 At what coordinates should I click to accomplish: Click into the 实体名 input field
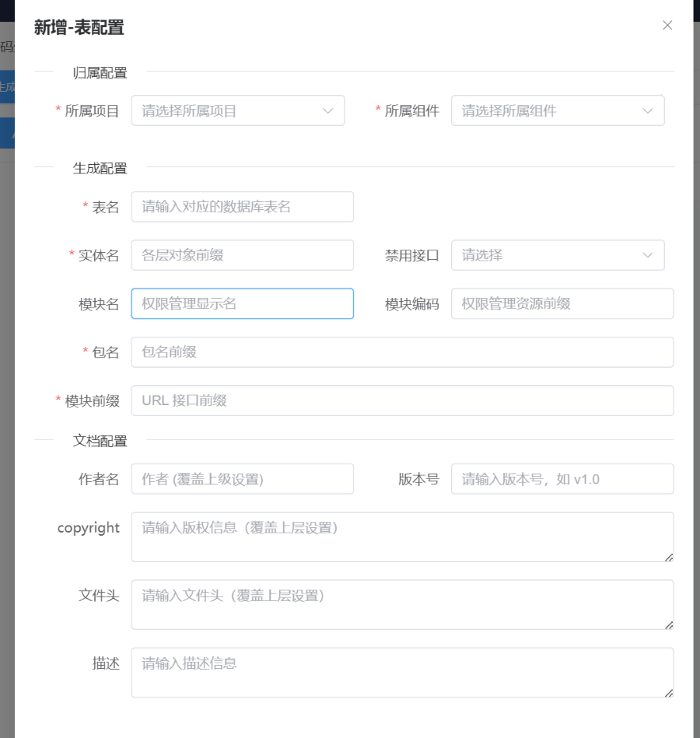242,255
